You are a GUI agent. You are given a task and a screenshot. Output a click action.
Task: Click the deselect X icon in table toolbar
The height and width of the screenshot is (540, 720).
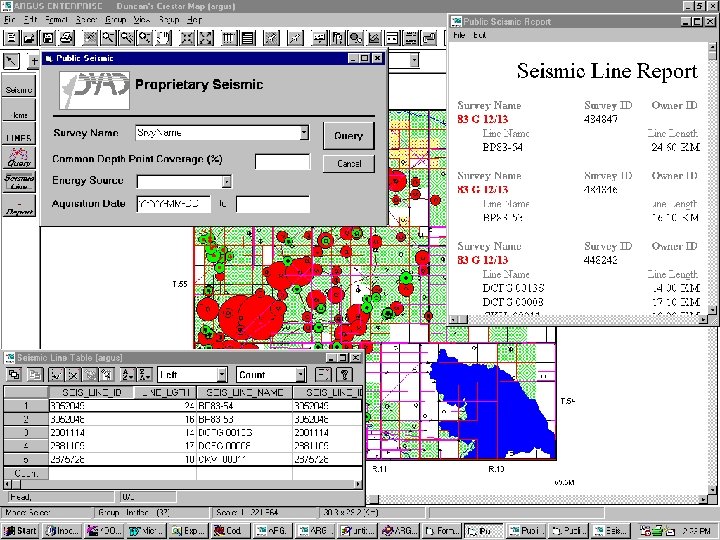(73, 375)
